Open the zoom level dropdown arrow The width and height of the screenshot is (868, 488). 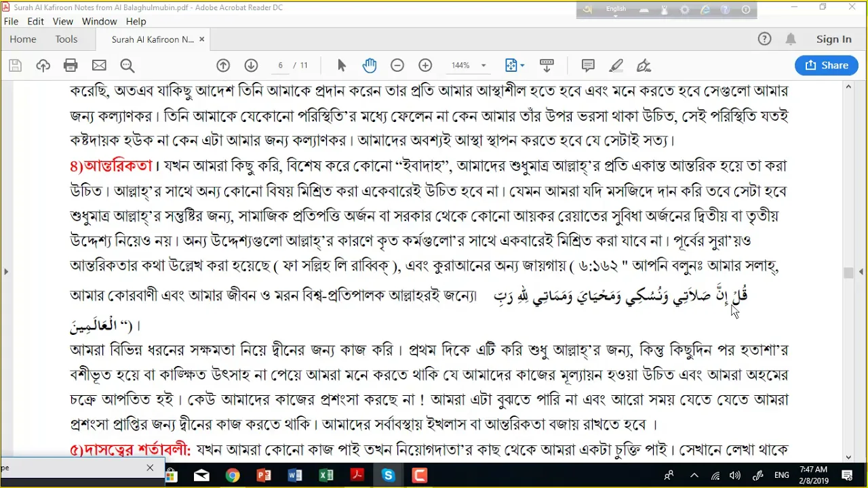pos(484,66)
